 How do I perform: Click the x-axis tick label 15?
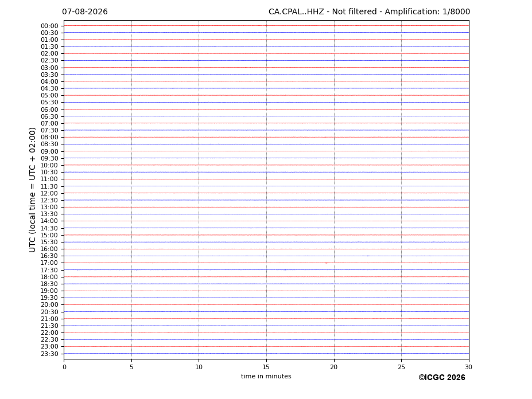click(x=266, y=367)
